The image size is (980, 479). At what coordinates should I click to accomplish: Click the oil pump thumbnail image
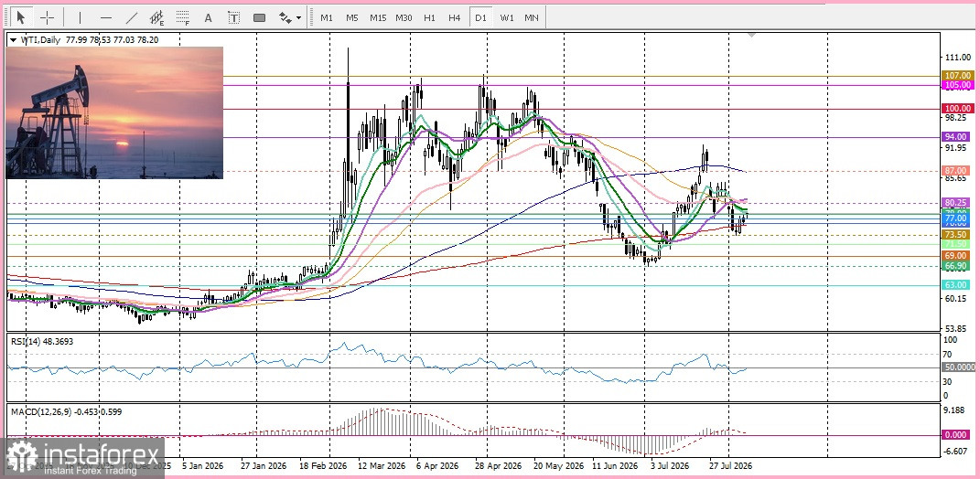click(x=114, y=112)
